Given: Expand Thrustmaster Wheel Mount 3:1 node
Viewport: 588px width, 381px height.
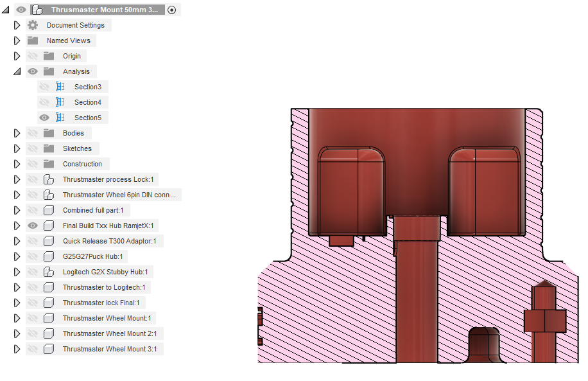Looking at the screenshot, I should point(17,349).
